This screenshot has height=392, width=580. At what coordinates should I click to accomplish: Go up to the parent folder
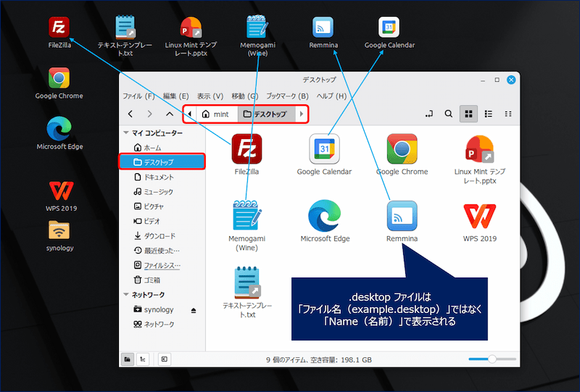point(169,114)
